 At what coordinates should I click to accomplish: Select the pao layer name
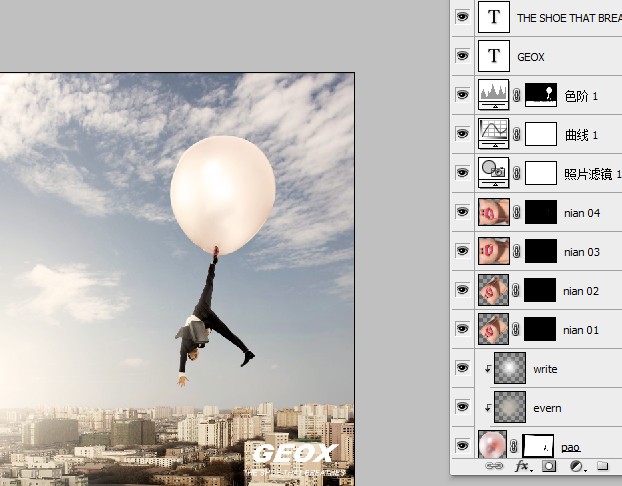tap(570, 448)
